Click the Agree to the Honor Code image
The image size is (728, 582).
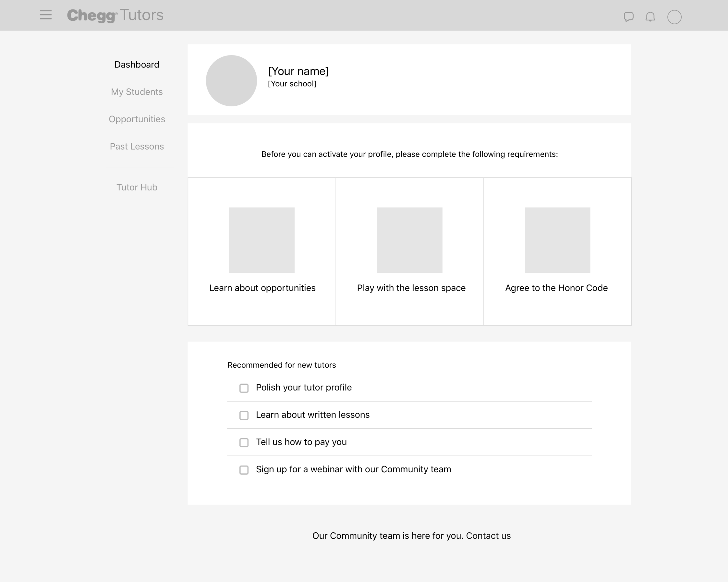point(557,240)
